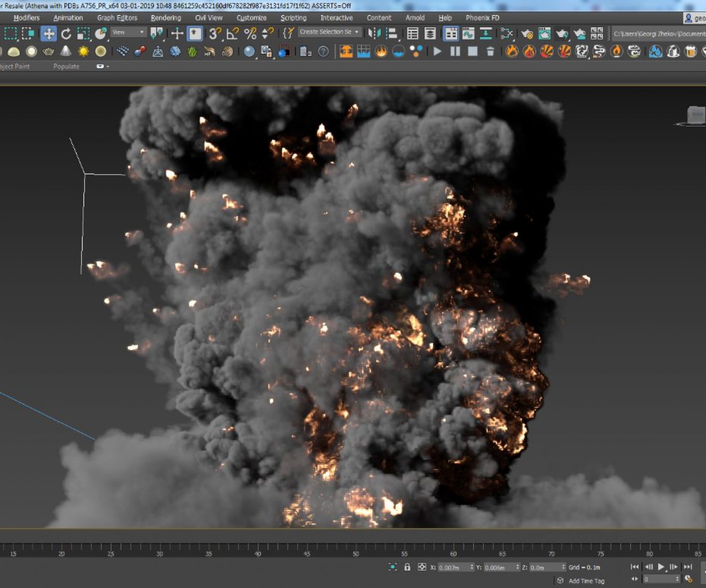Toggle the Angle Snap button

coord(232,33)
